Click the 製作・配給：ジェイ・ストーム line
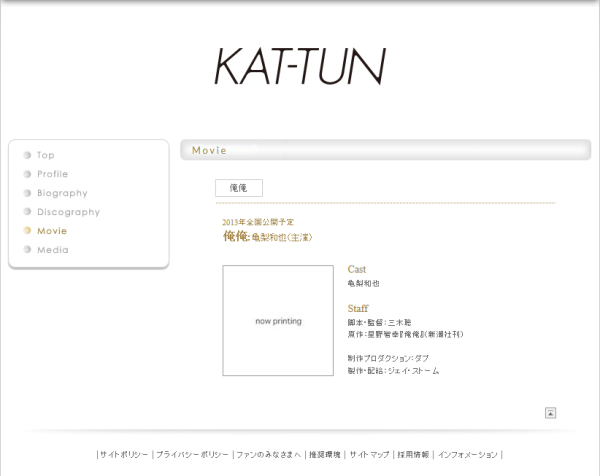This screenshot has width=600, height=476. point(393,371)
